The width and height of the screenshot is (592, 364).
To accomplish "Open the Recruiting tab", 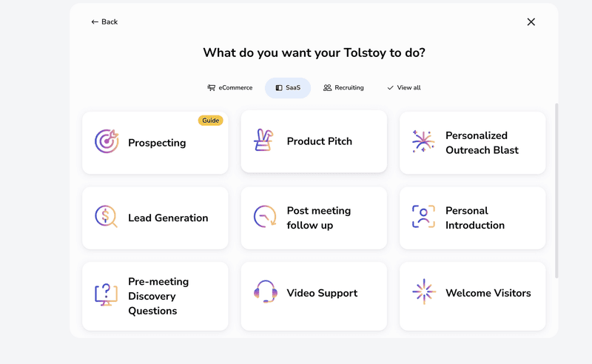I will 343,88.
